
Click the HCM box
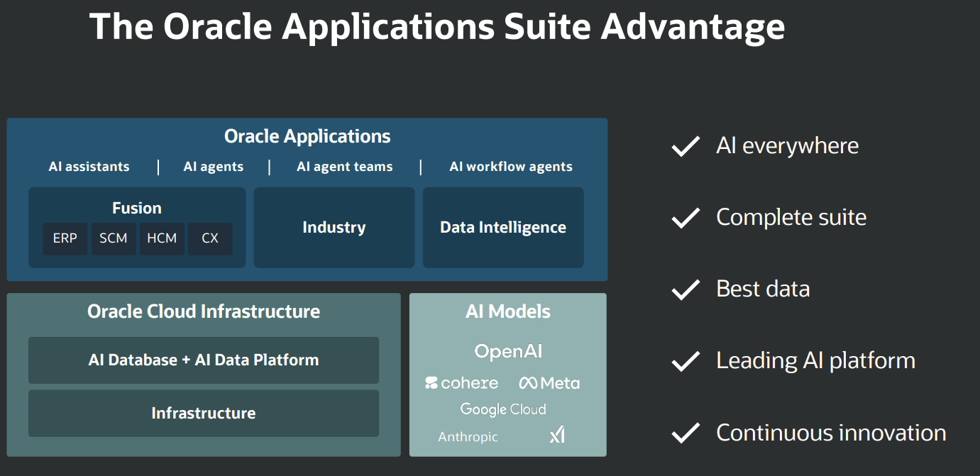pos(162,238)
